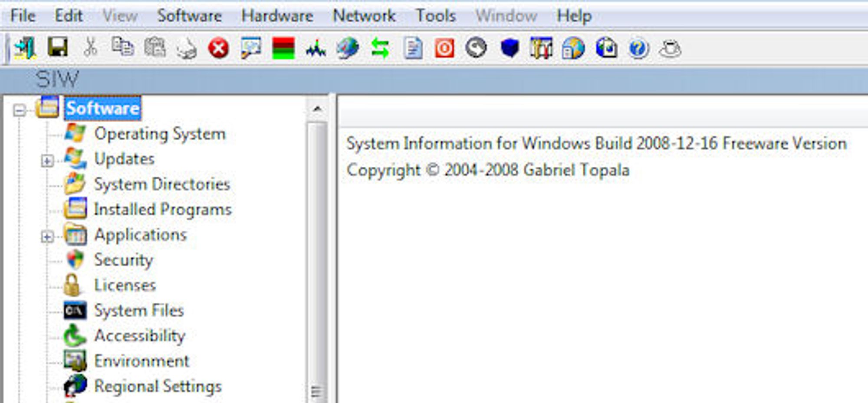Screen dimensions: 868x403
Task: Click the red and green bars icon
Action: (x=283, y=48)
